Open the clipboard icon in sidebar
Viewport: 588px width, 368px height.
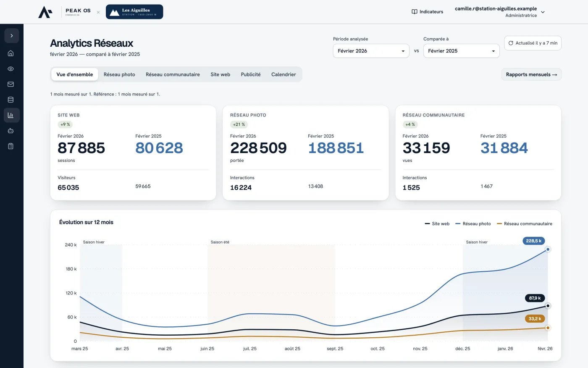tap(11, 146)
